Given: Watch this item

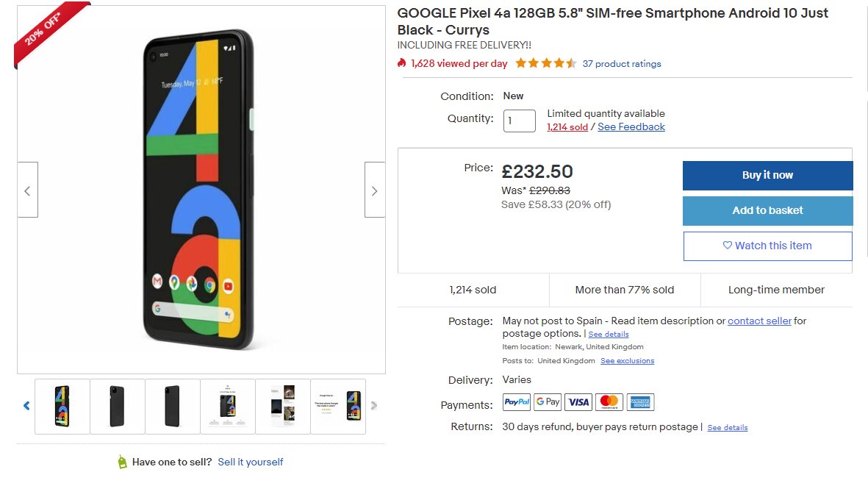Looking at the screenshot, I should click(x=767, y=246).
